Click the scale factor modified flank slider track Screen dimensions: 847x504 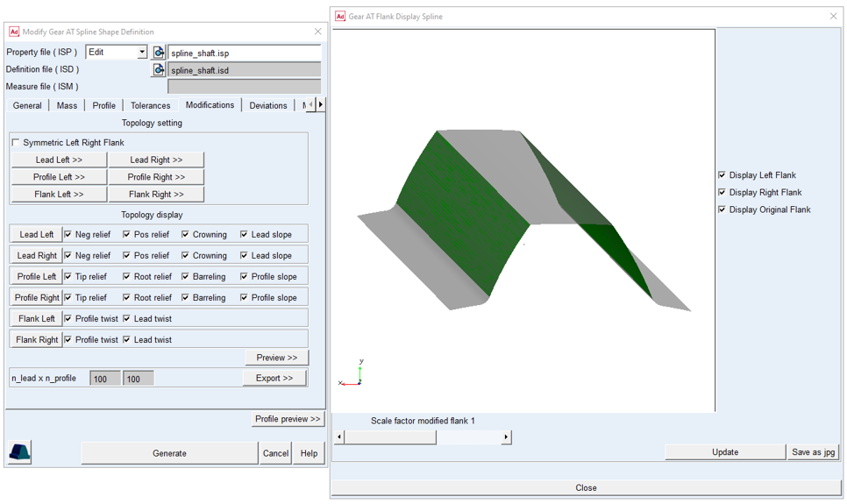pyautogui.click(x=423, y=437)
